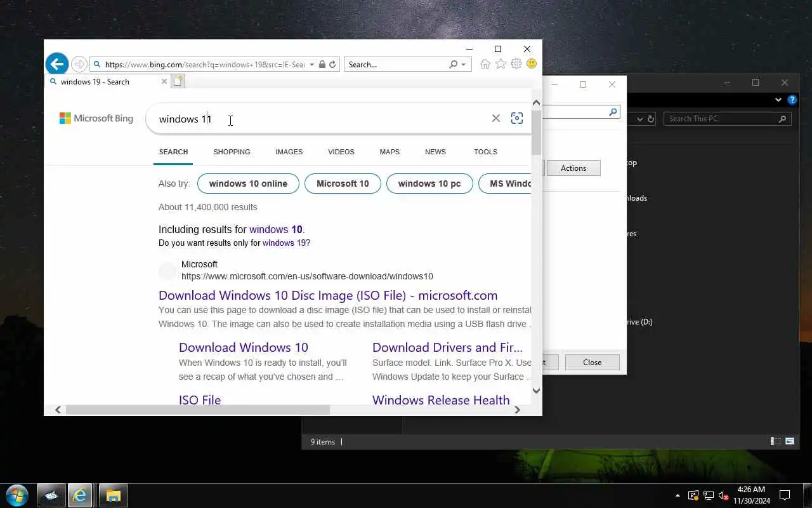Open the second taskbar app next to Start

click(51, 495)
